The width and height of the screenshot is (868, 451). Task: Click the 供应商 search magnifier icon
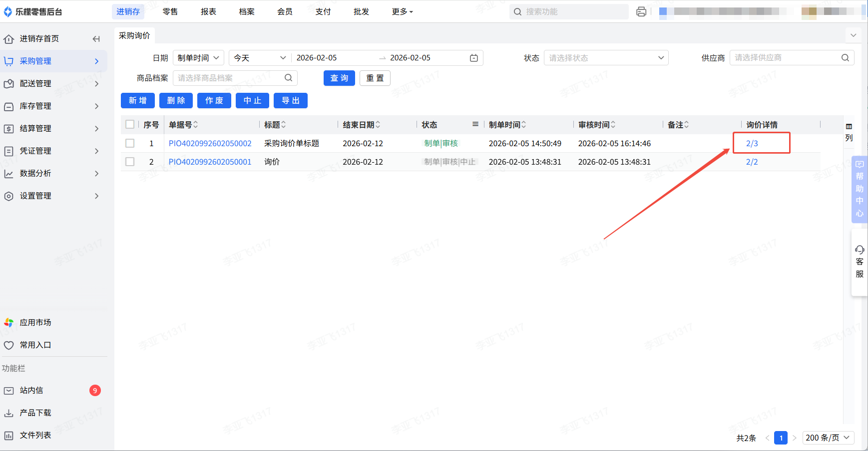pyautogui.click(x=845, y=58)
